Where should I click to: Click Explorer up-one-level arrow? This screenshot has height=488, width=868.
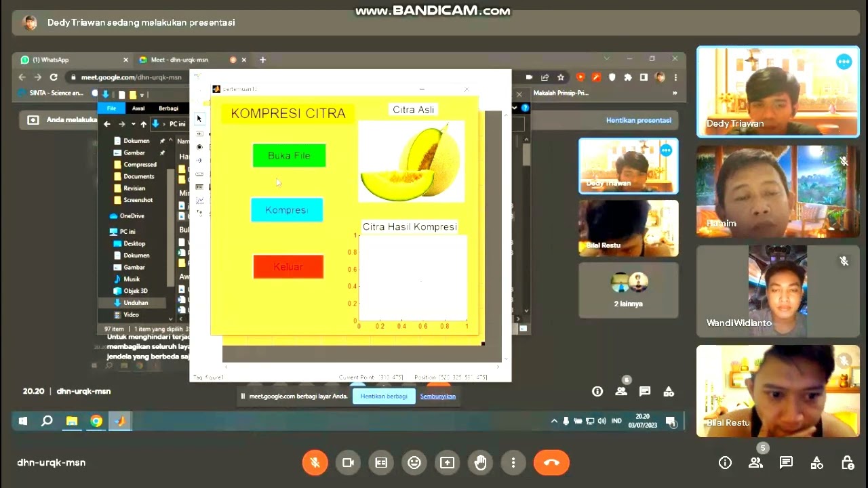coord(143,124)
